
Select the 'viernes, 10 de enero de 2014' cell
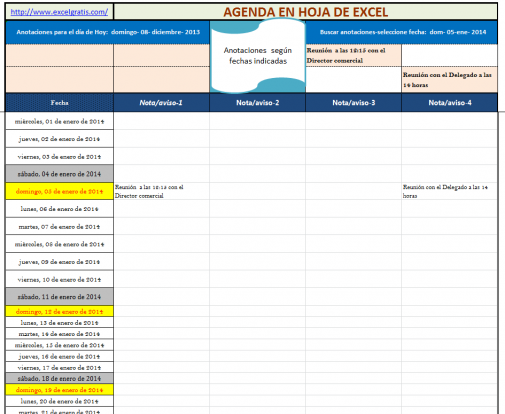point(59,279)
